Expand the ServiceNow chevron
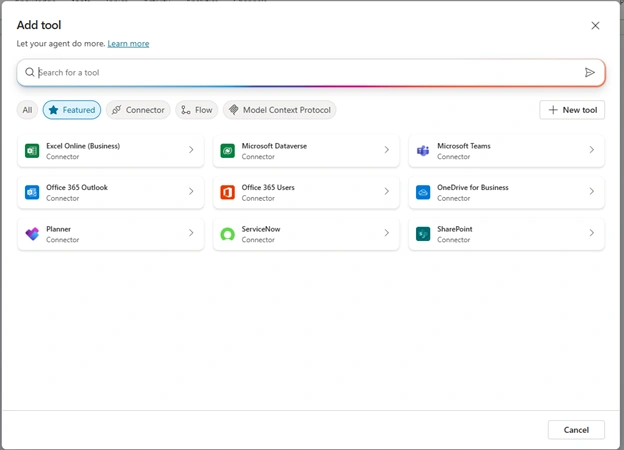 click(387, 233)
